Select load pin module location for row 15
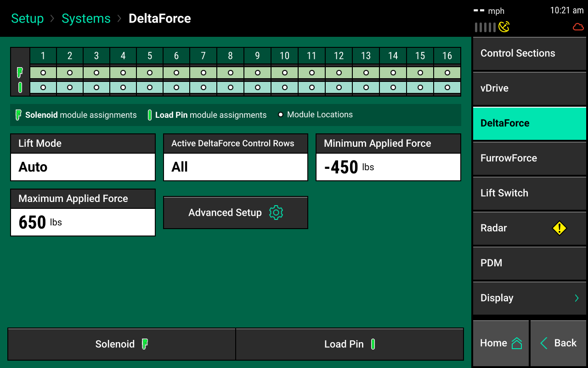 pos(420,87)
